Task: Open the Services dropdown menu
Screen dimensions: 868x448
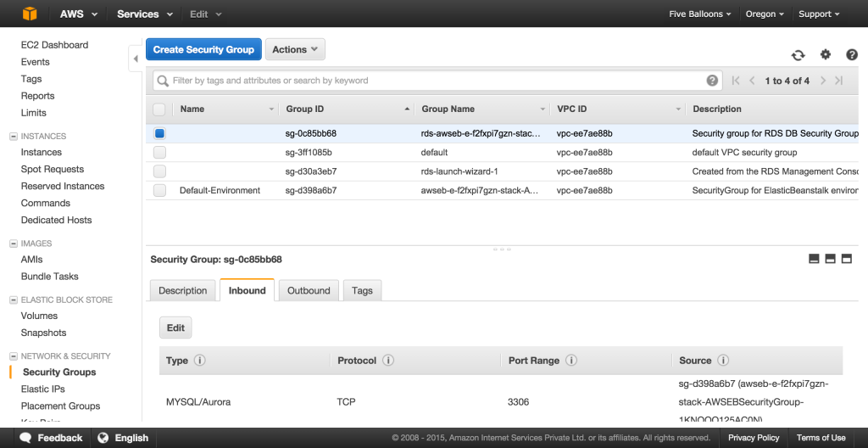Action: 144,14
